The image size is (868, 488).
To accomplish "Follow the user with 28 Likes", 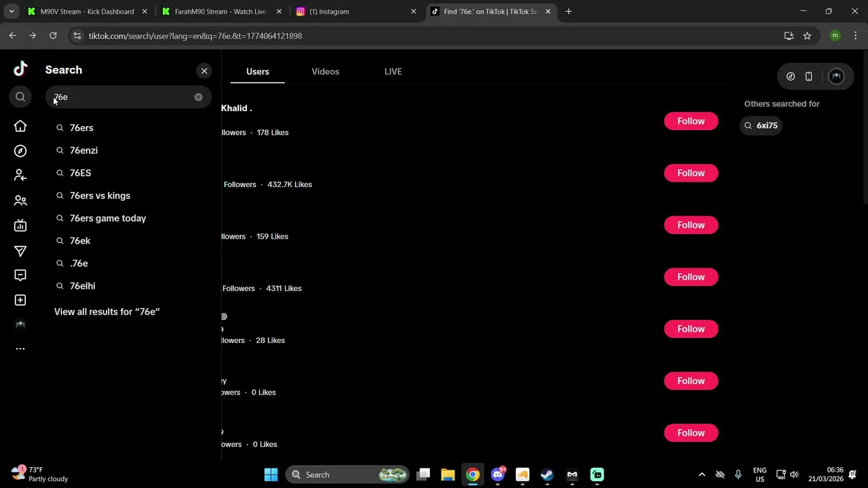I will click(691, 329).
